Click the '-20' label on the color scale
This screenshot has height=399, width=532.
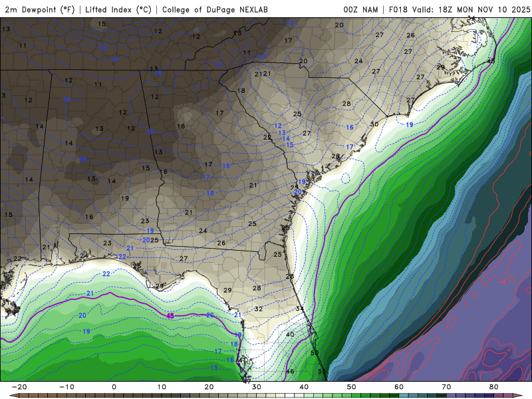point(19,387)
